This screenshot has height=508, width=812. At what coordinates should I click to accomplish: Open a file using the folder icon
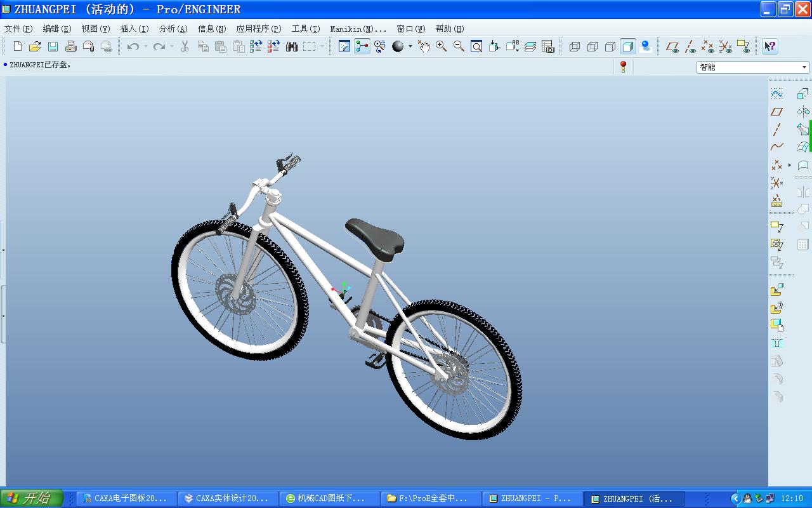pos(36,46)
